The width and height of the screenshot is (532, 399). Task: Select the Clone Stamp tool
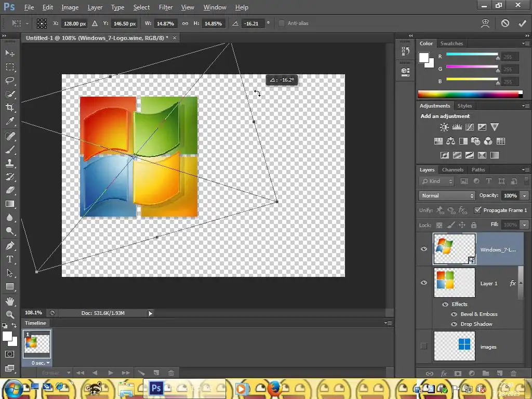pos(10,163)
